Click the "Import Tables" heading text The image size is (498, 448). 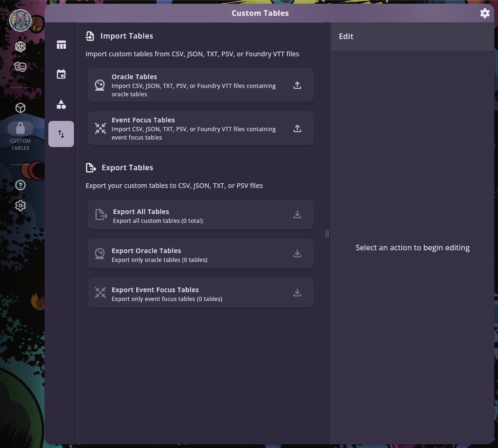pyautogui.click(x=127, y=36)
